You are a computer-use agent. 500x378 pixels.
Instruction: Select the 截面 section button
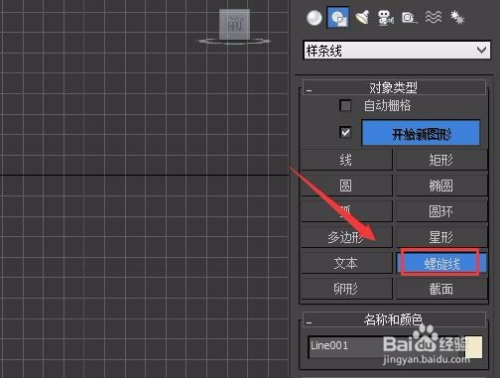pos(441,289)
